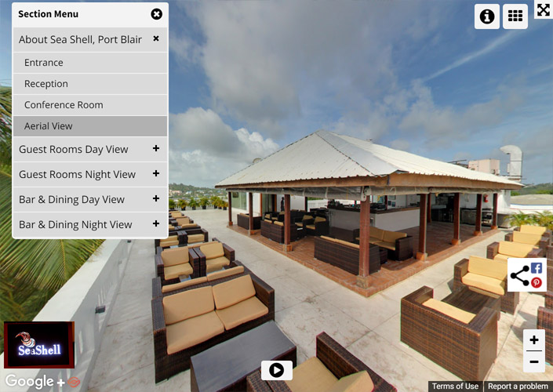Go to the Conference Room view
The width and height of the screenshot is (553, 392).
point(90,105)
